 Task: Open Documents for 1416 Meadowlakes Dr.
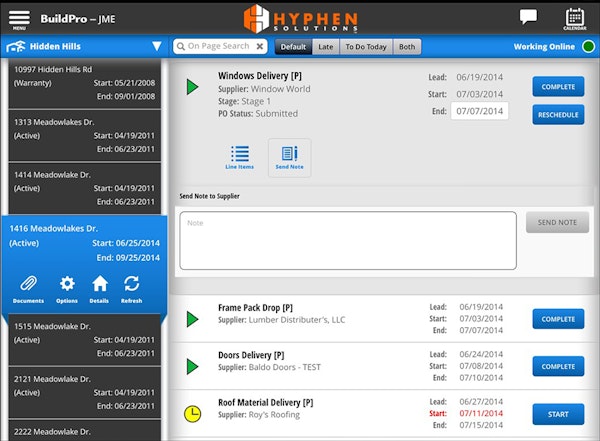click(28, 287)
